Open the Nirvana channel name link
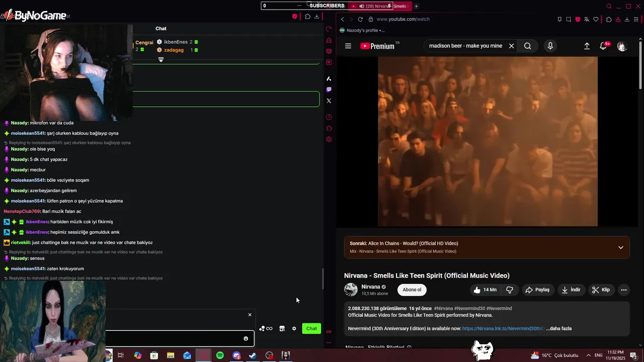 [x=371, y=287]
